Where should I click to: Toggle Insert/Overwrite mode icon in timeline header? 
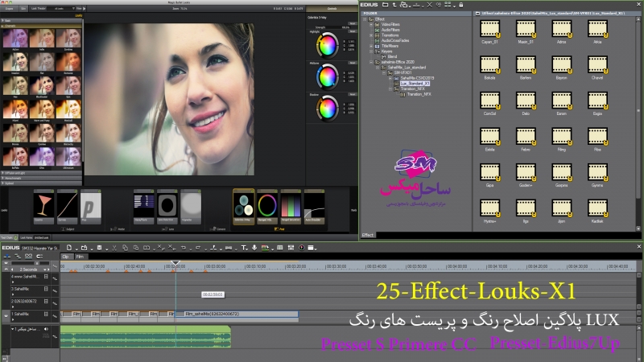click(7, 256)
